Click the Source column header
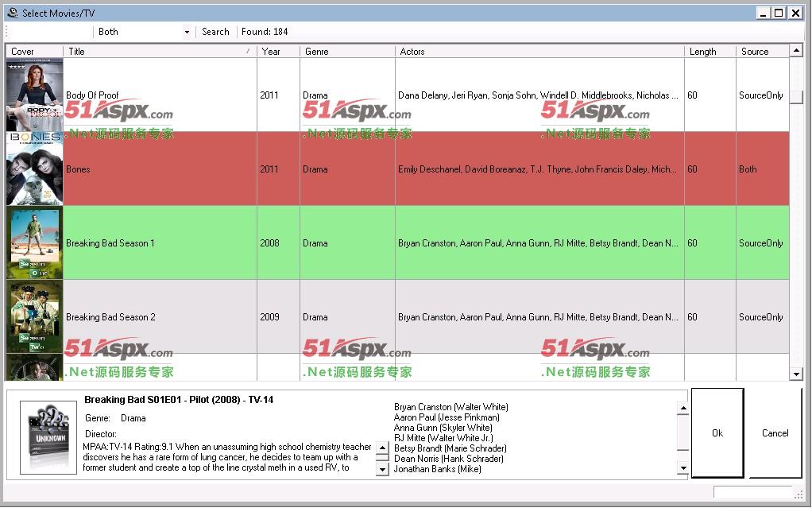 [761, 52]
